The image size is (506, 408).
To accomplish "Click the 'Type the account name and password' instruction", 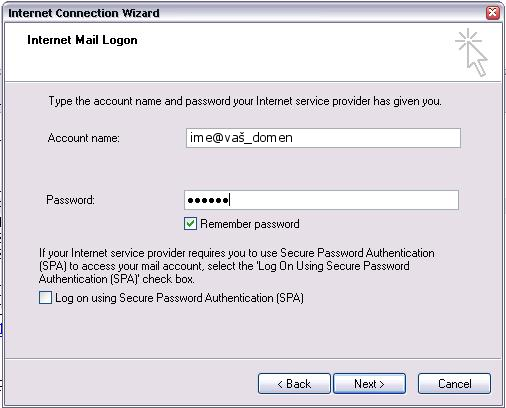I will tap(245, 101).
